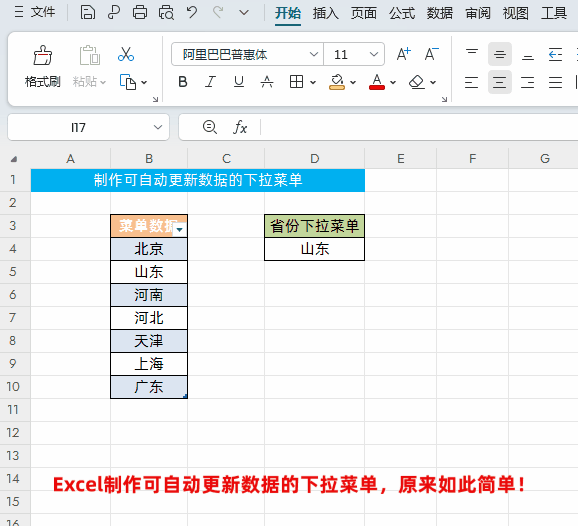
Task: Click the formula bar input
Action: coord(418,127)
